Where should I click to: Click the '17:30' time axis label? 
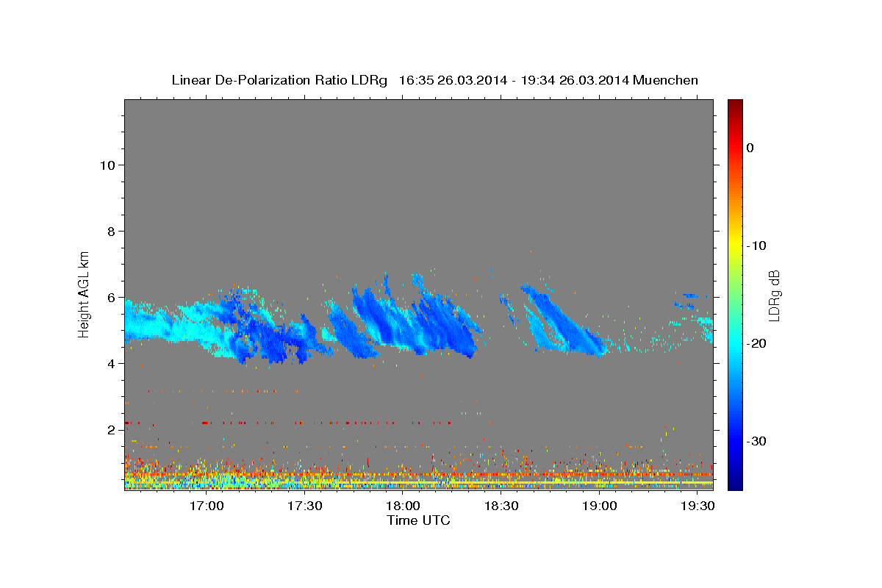point(305,506)
